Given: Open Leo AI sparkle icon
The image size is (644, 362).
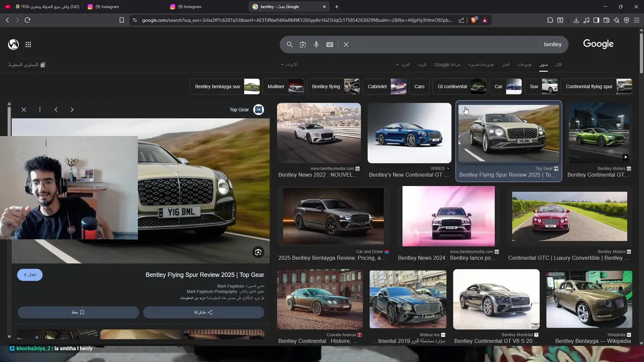Looking at the screenshot, I should click(616, 20).
